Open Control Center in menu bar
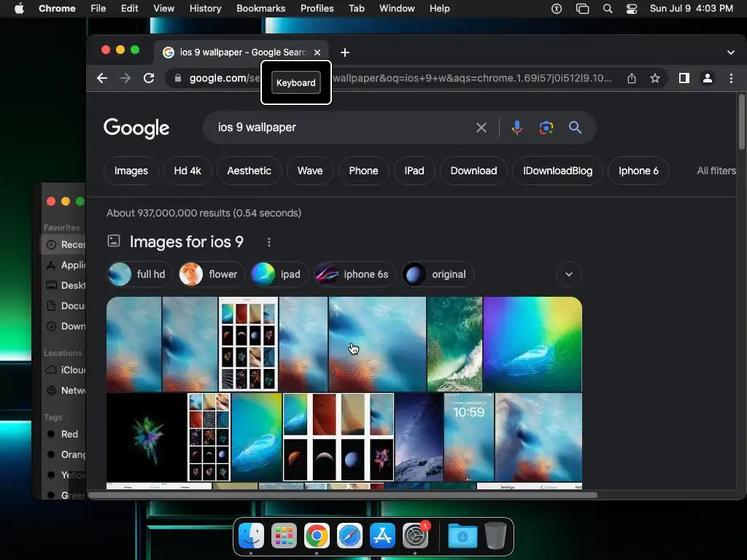The height and width of the screenshot is (560, 747). (x=632, y=9)
